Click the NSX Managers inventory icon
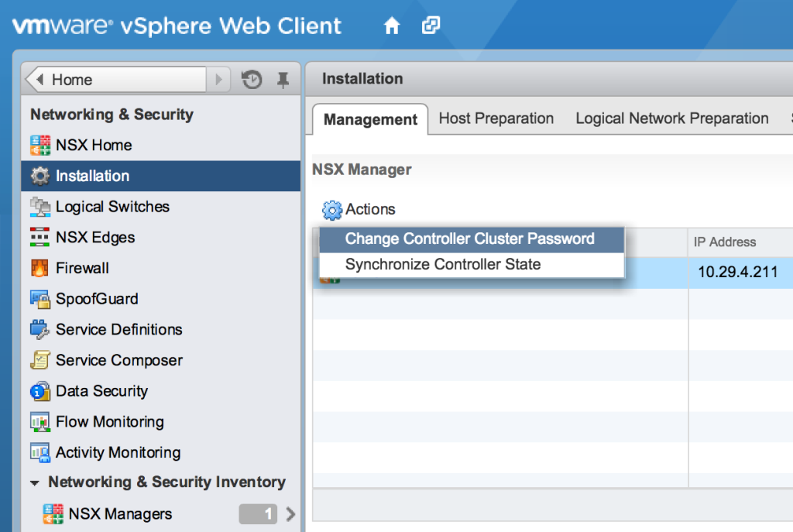 [x=53, y=513]
